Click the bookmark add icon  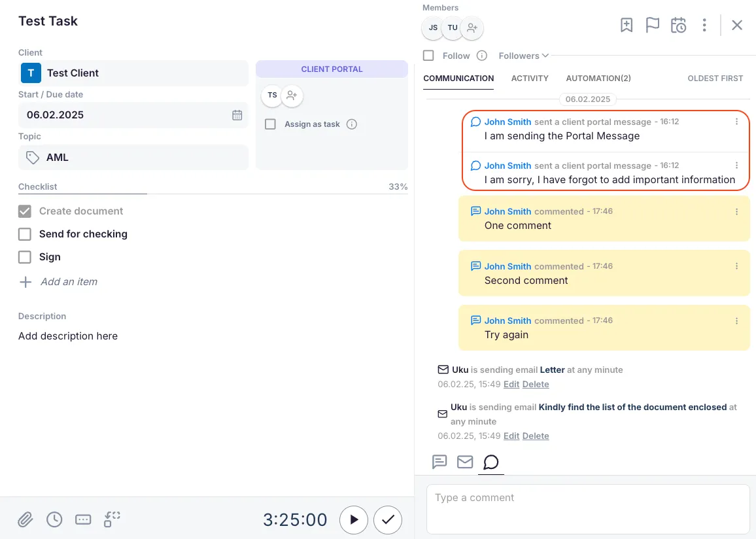tap(627, 26)
